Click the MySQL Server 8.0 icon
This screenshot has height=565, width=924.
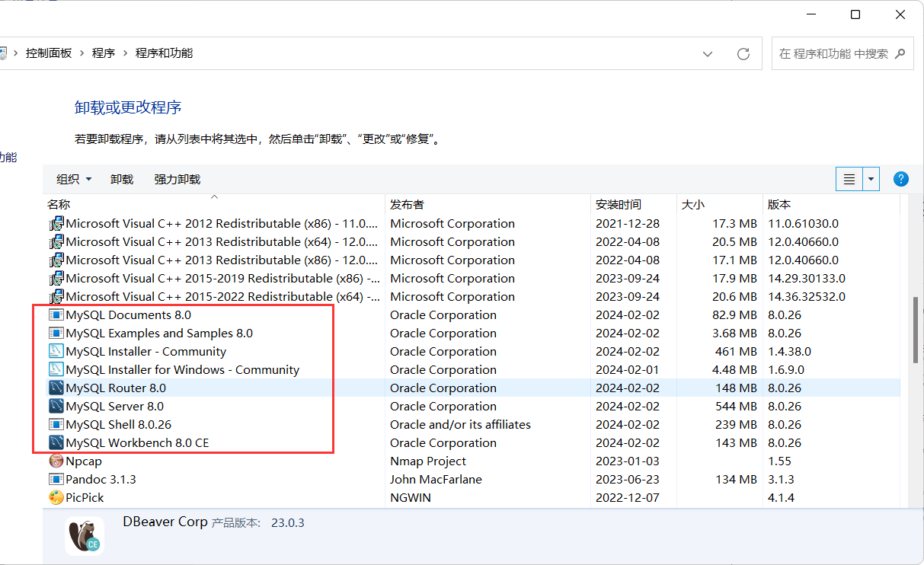56,406
